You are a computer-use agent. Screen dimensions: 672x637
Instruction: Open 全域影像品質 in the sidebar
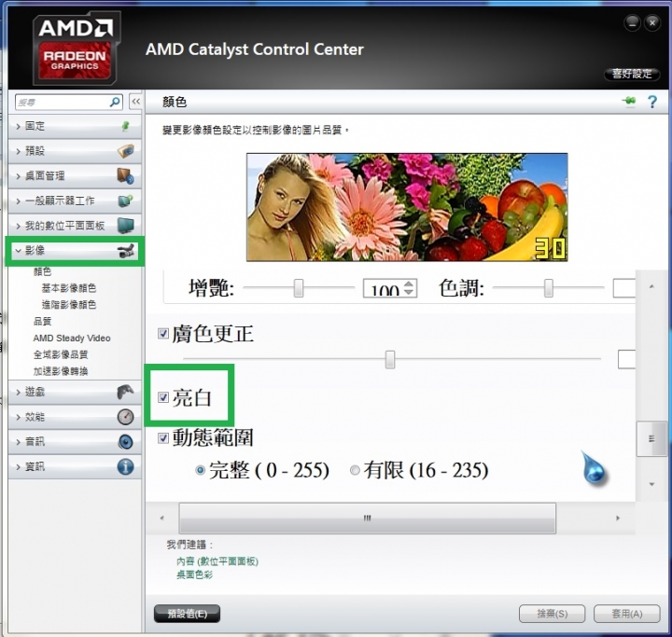pyautogui.click(x=61, y=354)
